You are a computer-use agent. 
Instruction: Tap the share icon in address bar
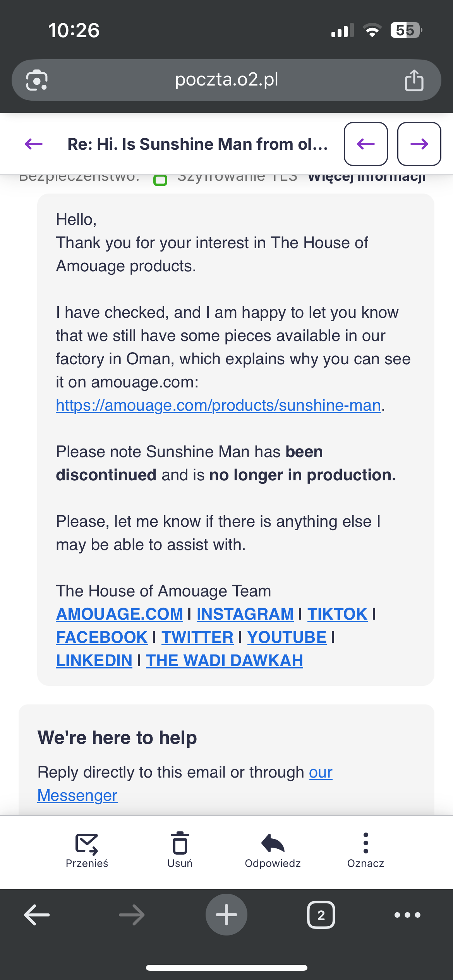click(414, 81)
